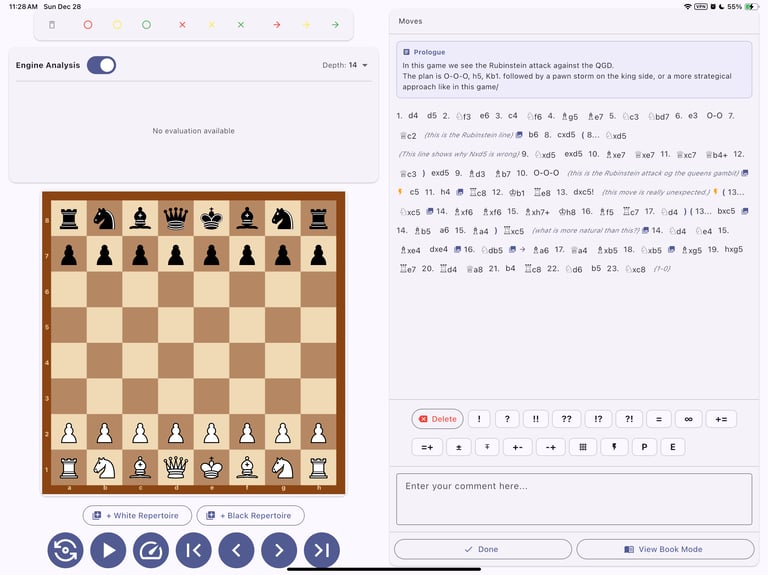Viewport: 768px width, 575px height.
Task: Select the move Nbd7 in the move list
Action: [658, 116]
